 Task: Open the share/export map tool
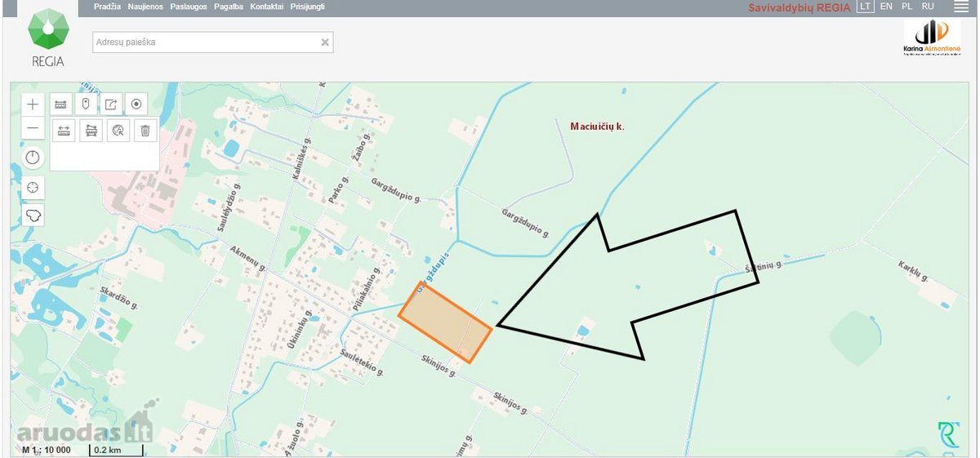tap(111, 104)
